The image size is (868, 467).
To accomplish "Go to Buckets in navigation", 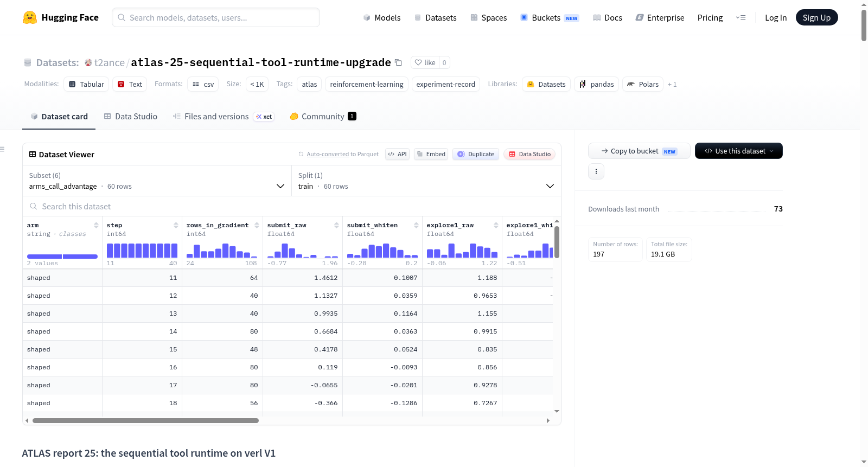I will point(550,17).
